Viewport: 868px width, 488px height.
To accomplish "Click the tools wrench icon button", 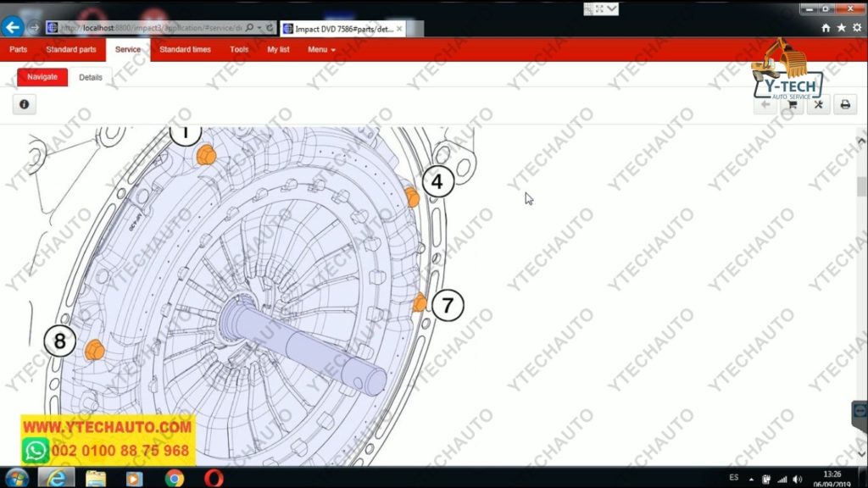I will pyautogui.click(x=818, y=104).
